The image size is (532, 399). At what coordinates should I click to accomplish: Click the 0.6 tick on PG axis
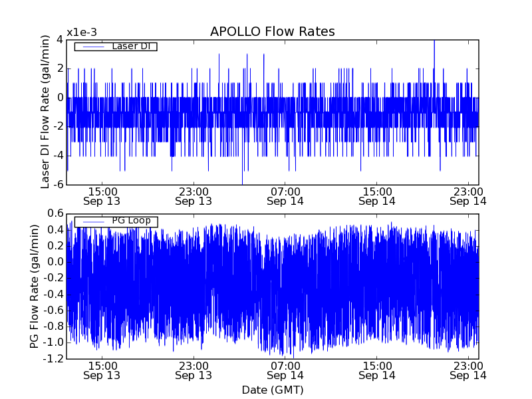coord(55,213)
